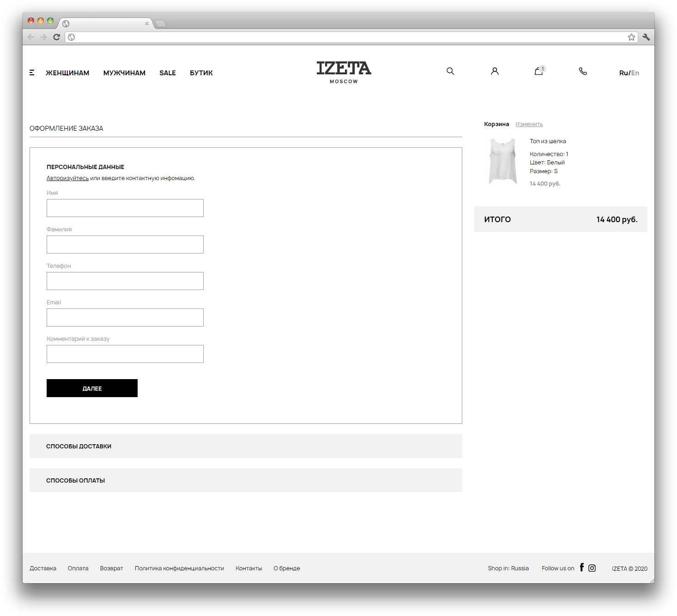
Task: Open a new browser tab
Action: [x=160, y=24]
